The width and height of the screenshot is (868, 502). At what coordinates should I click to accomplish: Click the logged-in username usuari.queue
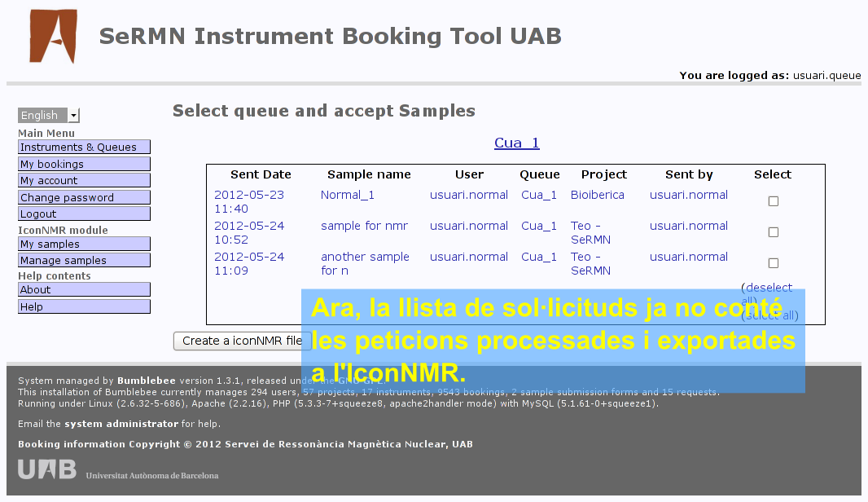click(x=827, y=75)
